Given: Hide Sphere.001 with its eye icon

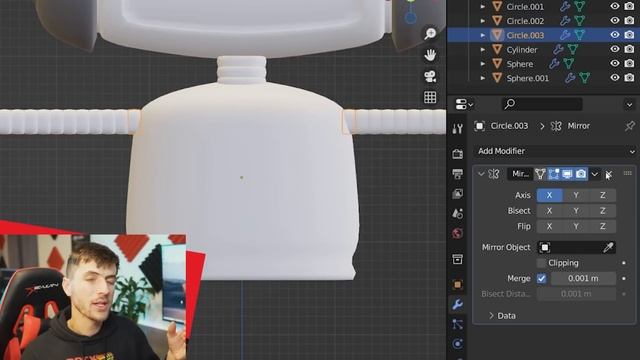Looking at the screenshot, I should (x=615, y=78).
